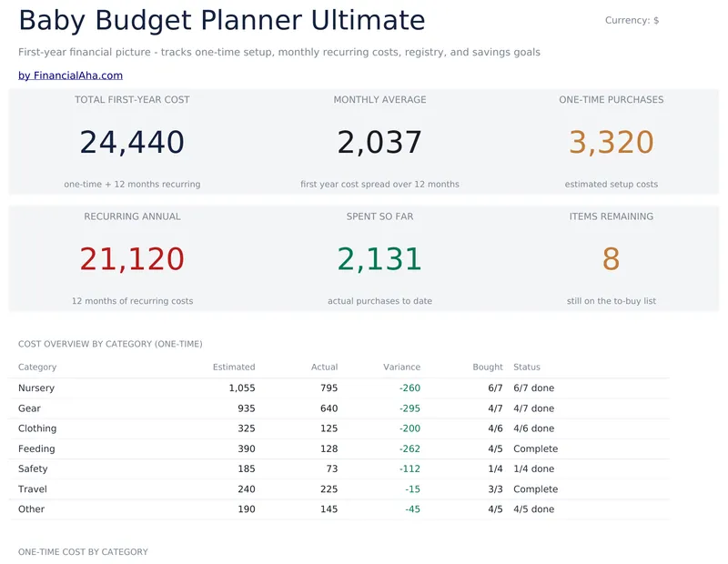
Task: Open the by FinancialAha.com link
Action: click(x=71, y=76)
